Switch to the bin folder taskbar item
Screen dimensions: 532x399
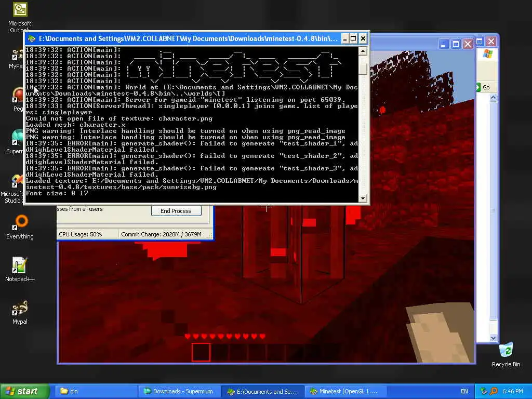pos(95,391)
